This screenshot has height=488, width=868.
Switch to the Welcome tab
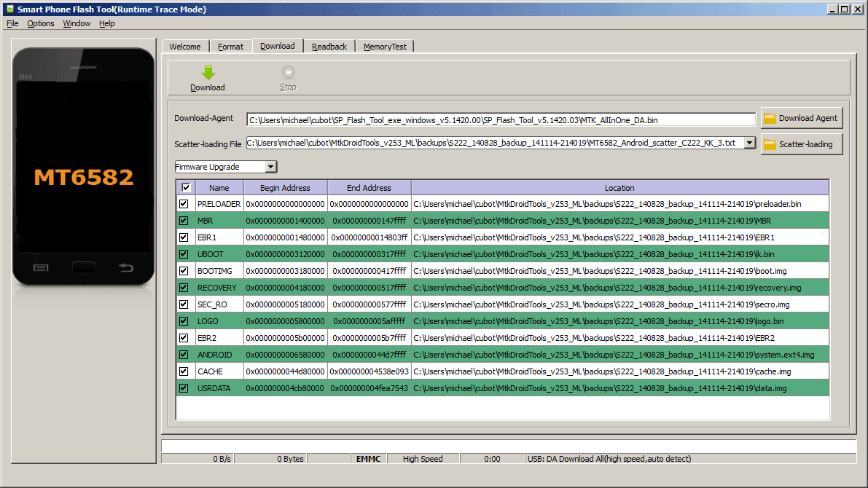pos(185,47)
